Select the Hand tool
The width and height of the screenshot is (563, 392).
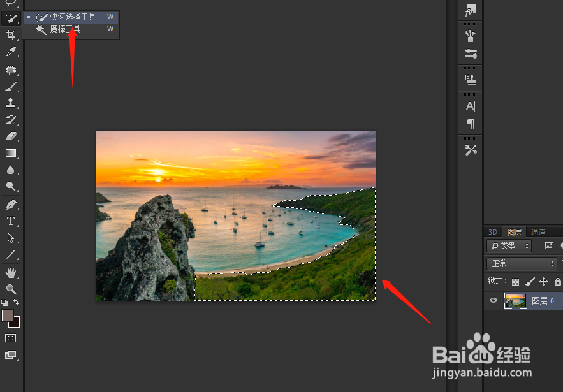pyautogui.click(x=11, y=273)
